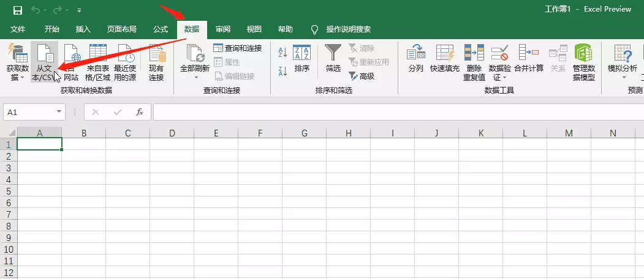
Task: Open the 公式 ribbon tab
Action: pos(160,29)
